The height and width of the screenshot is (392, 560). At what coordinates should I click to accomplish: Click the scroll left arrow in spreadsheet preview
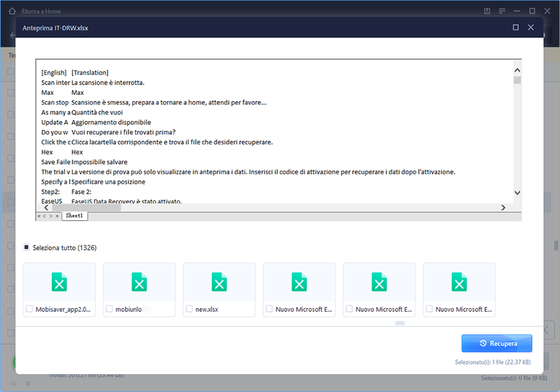46,207
